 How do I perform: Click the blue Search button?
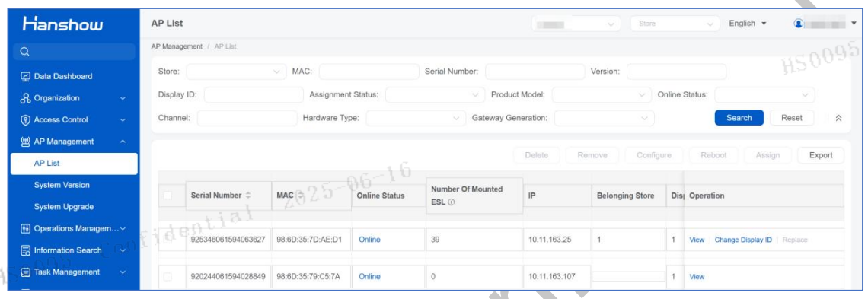coord(739,118)
